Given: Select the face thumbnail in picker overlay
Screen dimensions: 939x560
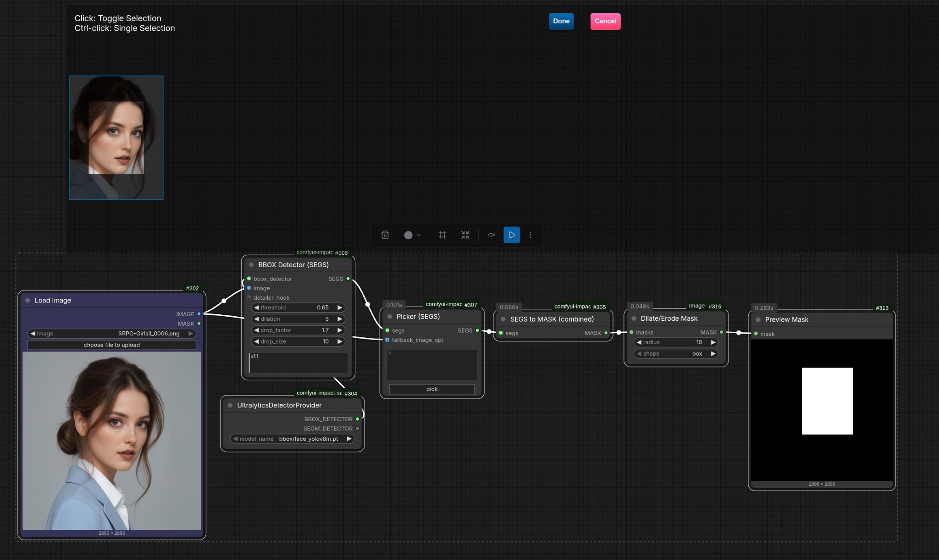Looking at the screenshot, I should tap(116, 137).
